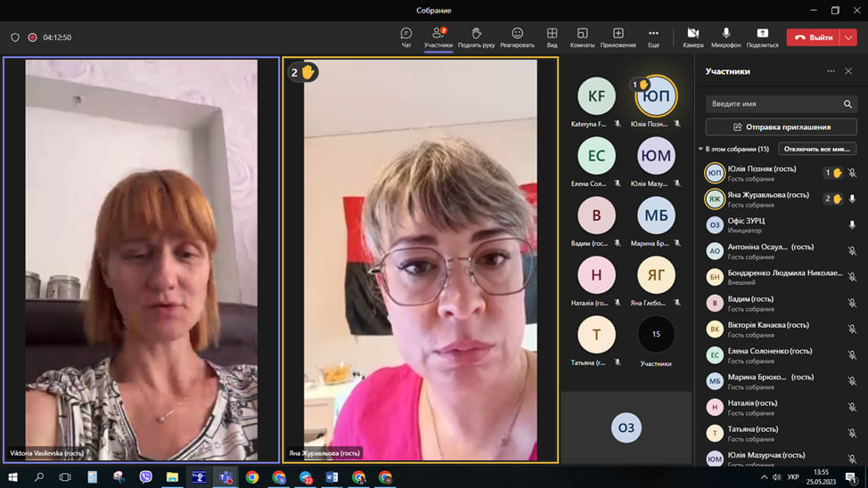Select Татьяна (гость) in participant list
This screenshot has width=868, height=488.
(x=781, y=433)
